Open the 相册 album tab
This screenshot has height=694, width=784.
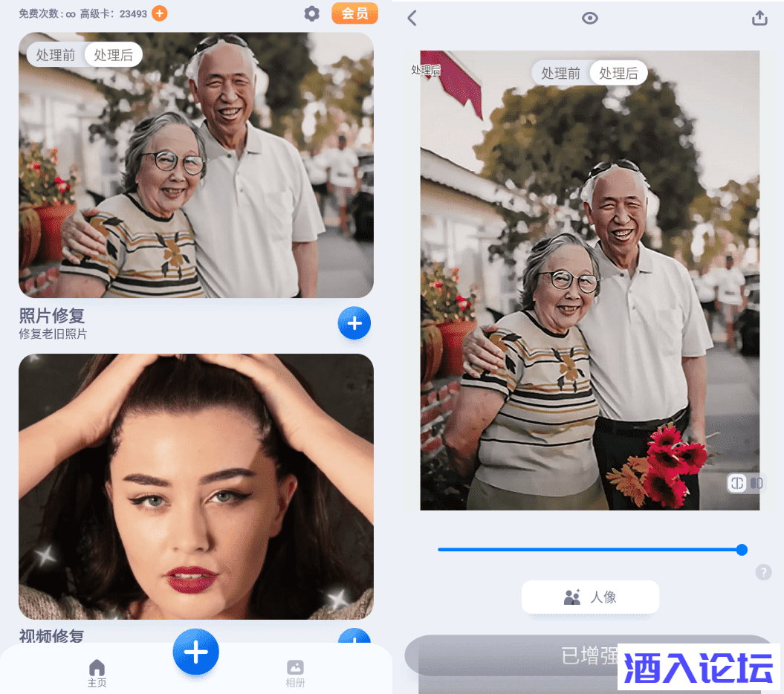click(x=295, y=672)
